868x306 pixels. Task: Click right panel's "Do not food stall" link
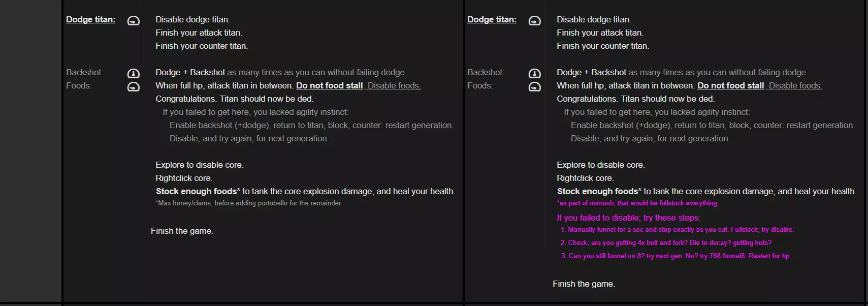coord(730,85)
